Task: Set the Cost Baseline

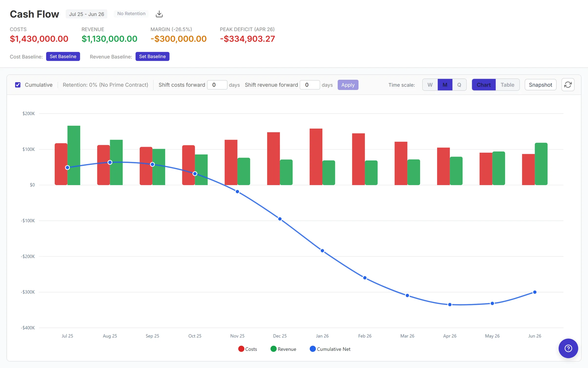Action: pos(63,56)
